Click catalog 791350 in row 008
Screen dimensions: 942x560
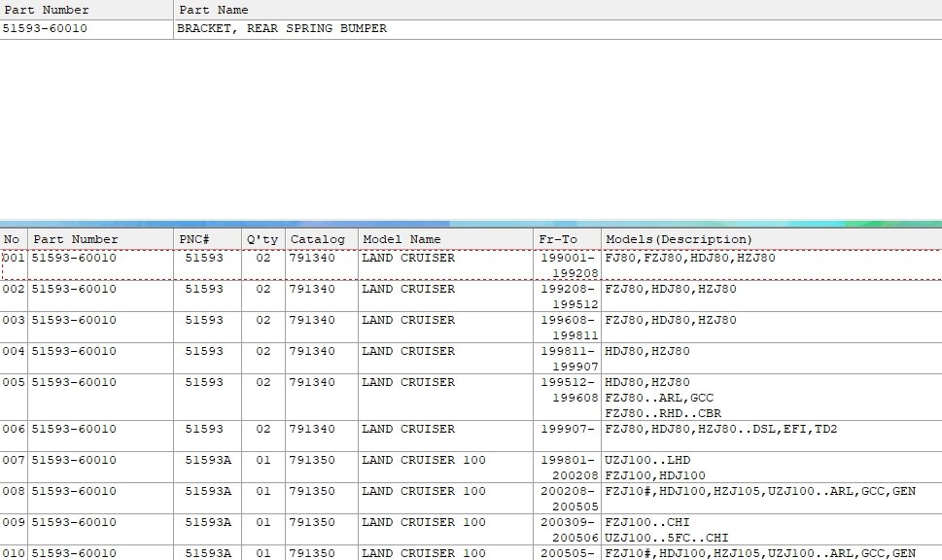tap(312, 492)
